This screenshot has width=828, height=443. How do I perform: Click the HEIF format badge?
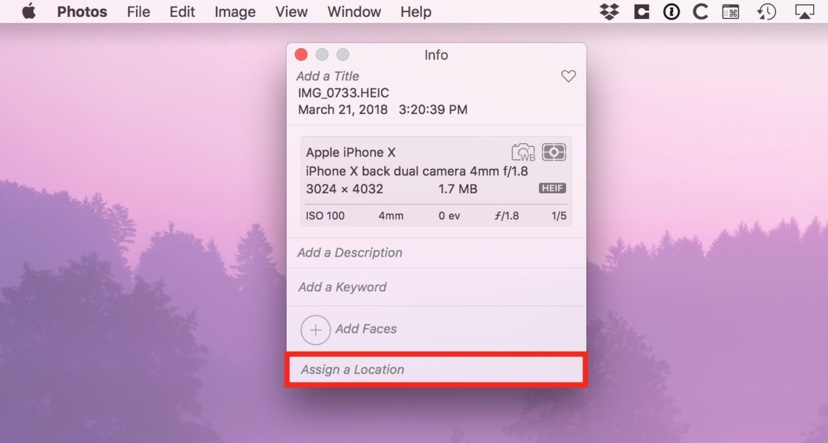click(x=553, y=189)
